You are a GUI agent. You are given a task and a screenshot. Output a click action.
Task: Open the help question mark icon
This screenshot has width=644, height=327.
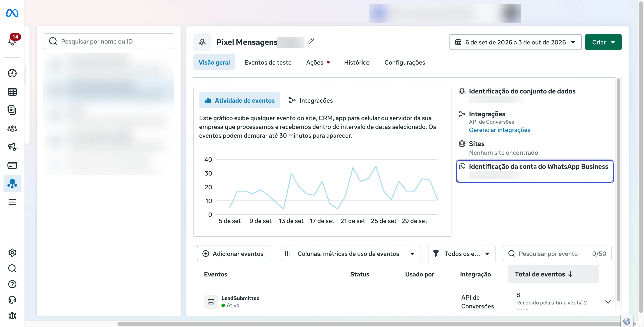(x=12, y=284)
